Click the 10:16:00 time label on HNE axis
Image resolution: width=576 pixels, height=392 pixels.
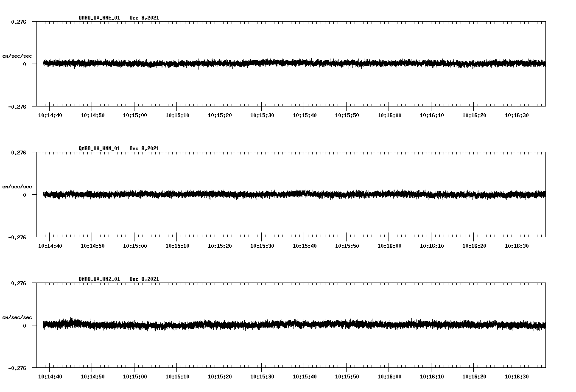click(x=389, y=115)
